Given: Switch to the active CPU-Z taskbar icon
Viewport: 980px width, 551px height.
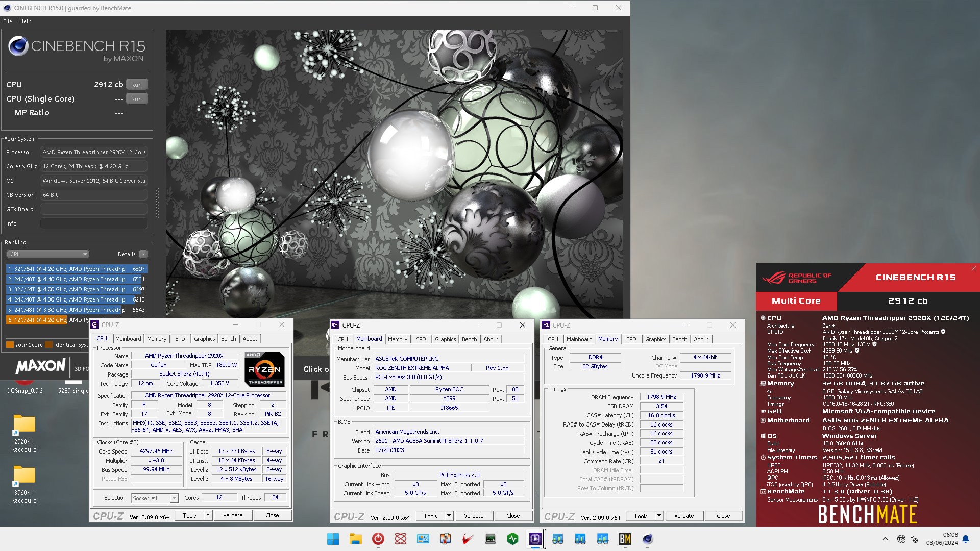Looking at the screenshot, I should 535,539.
